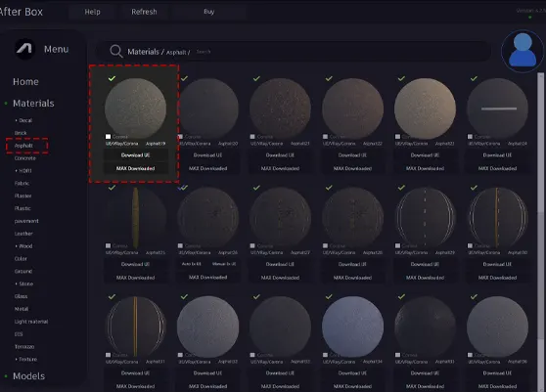
Task: Click Refresh in the top bar
Action: 144,12
